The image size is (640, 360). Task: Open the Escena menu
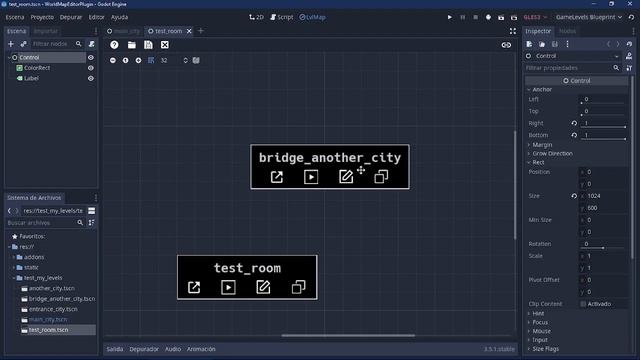tap(15, 17)
